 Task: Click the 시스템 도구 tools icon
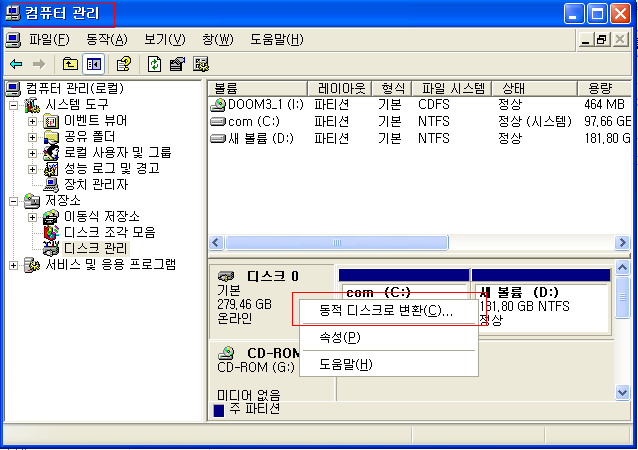coord(32,105)
